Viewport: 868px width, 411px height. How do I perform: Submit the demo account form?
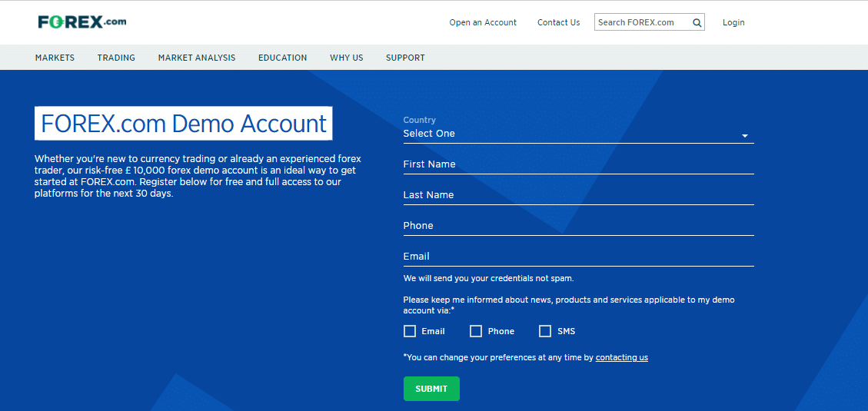pos(431,388)
